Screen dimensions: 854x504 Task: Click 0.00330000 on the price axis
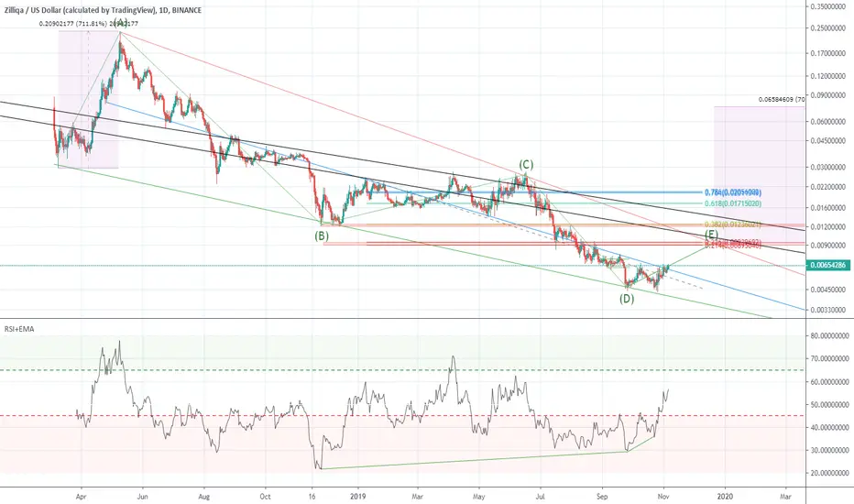827,310
